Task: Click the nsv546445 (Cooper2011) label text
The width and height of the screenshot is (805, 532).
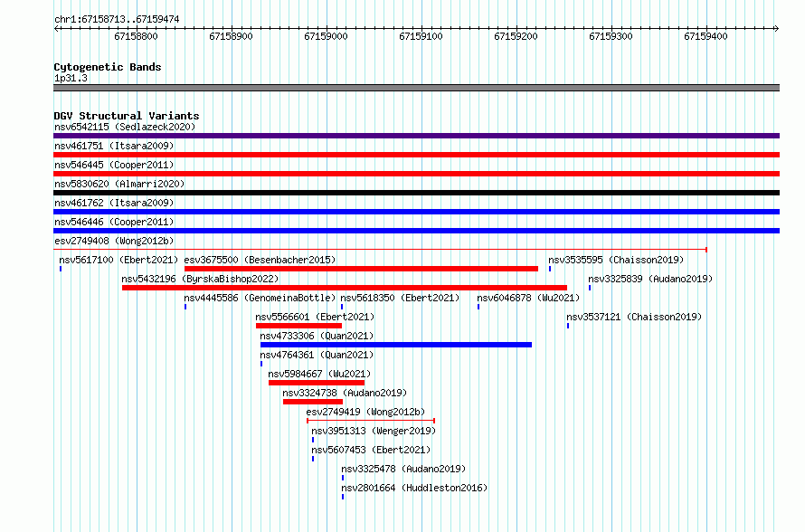Action: click(x=114, y=165)
